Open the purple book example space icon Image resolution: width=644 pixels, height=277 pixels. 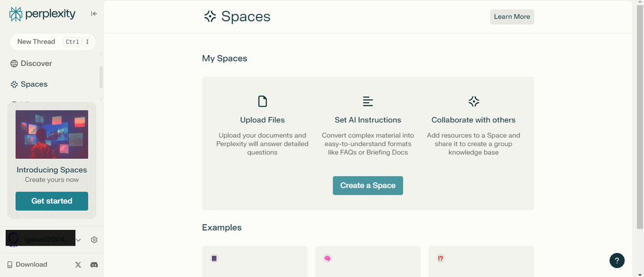tap(214, 258)
